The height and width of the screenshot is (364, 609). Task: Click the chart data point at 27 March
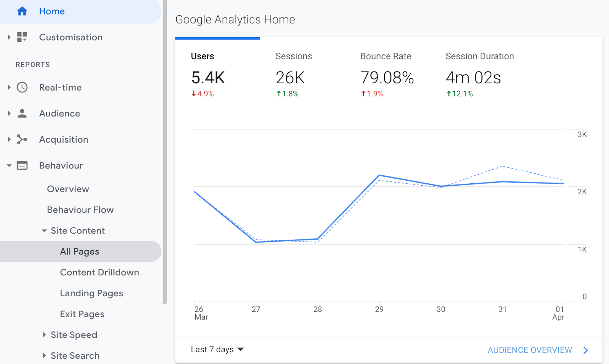coord(256,242)
